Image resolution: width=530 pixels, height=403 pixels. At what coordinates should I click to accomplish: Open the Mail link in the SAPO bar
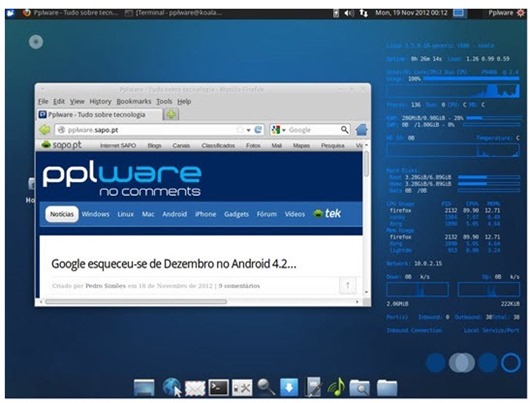pos(276,146)
